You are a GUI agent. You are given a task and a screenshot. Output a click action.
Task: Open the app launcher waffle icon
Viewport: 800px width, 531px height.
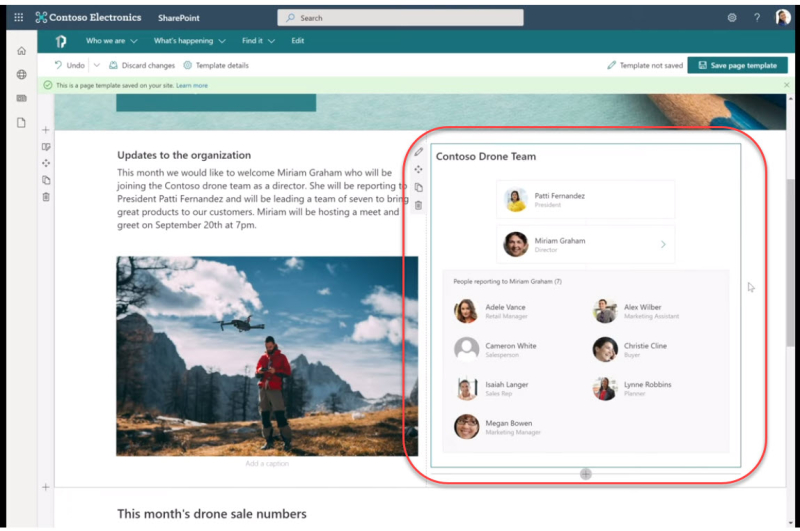point(18,17)
